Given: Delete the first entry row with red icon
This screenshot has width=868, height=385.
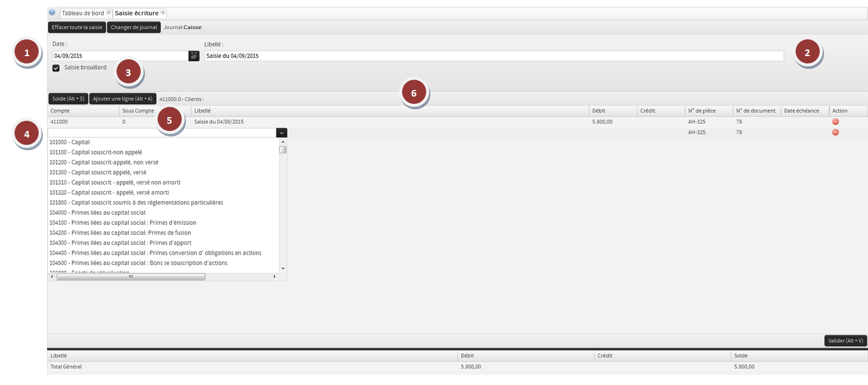Looking at the screenshot, I should (x=835, y=122).
